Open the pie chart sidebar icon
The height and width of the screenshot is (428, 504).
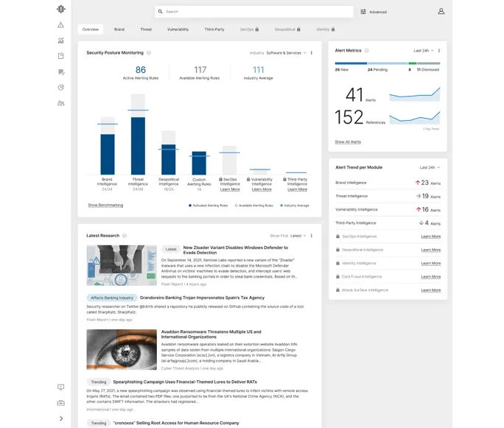pos(60,88)
